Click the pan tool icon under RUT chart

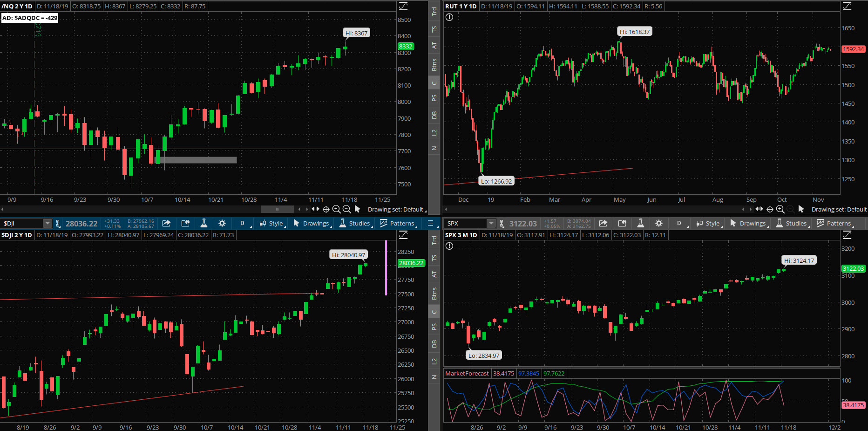(x=759, y=209)
